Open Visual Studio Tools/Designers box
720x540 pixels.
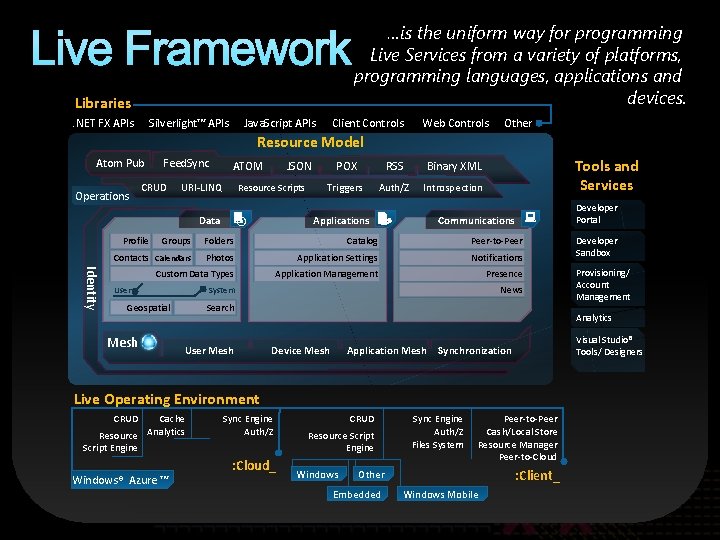tap(608, 349)
